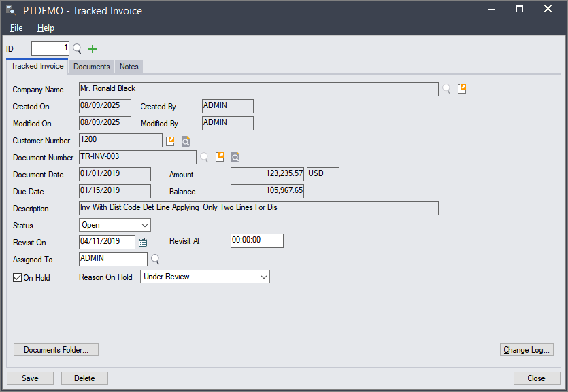Open the Document Number finder magnifier
The height and width of the screenshot is (392, 568).
(x=203, y=158)
